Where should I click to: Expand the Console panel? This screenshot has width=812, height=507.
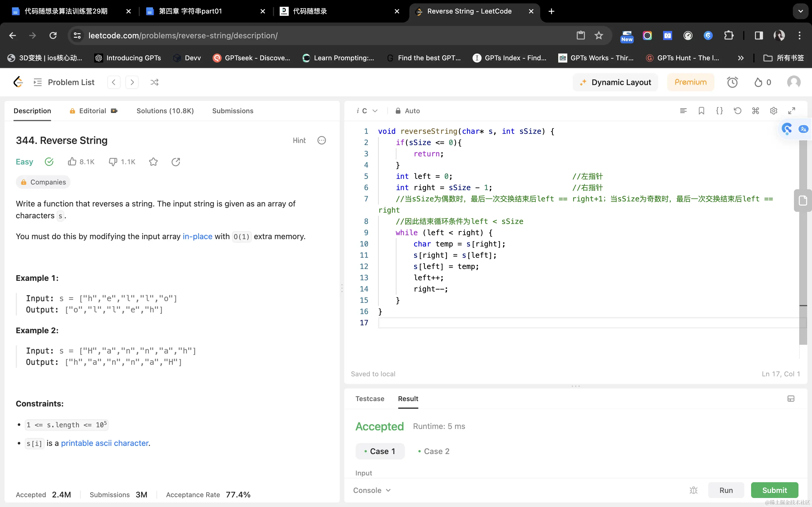372,490
